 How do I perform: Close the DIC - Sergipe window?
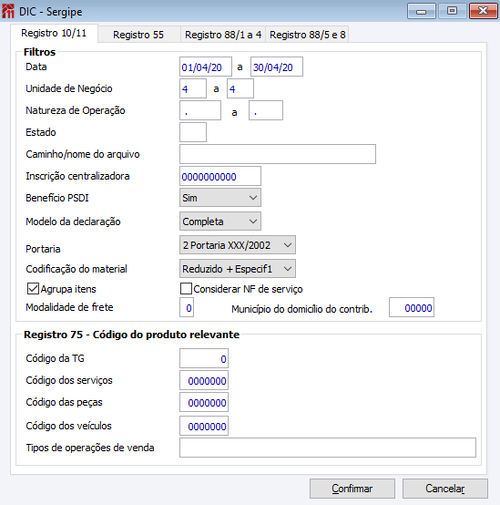pyautogui.click(x=483, y=11)
